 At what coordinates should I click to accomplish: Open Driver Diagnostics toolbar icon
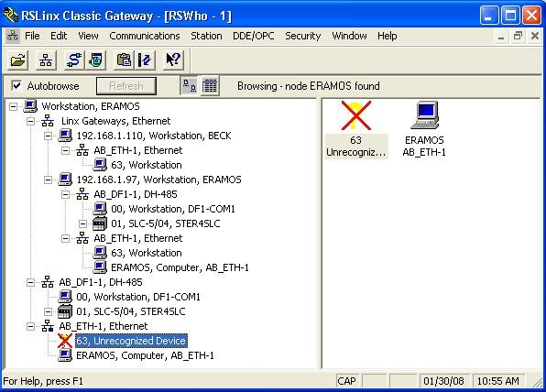96,60
